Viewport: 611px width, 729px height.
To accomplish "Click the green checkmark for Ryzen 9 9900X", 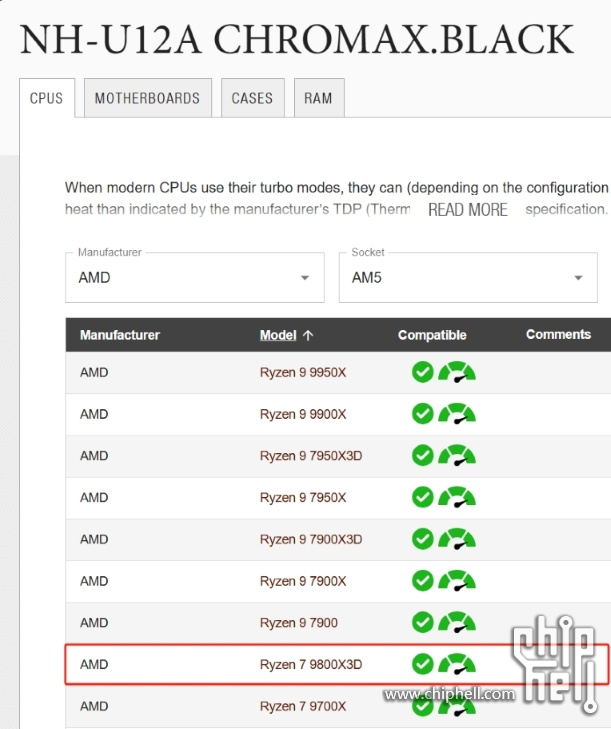I will pos(423,414).
